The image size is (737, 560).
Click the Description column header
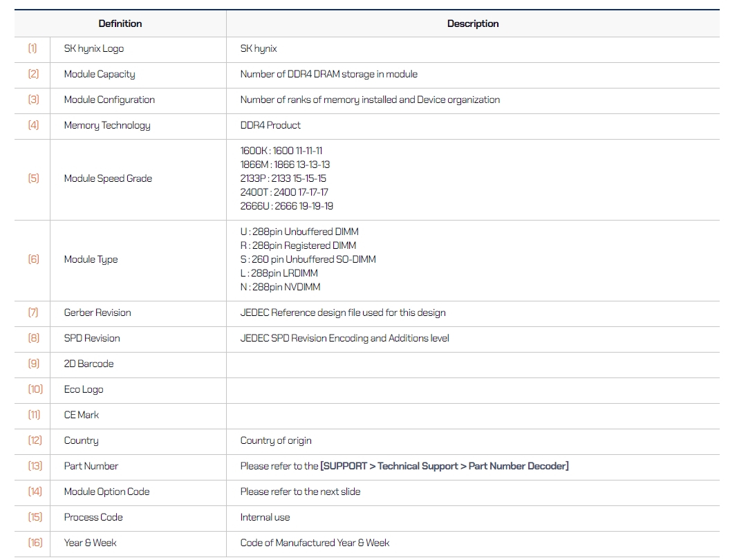coord(473,24)
